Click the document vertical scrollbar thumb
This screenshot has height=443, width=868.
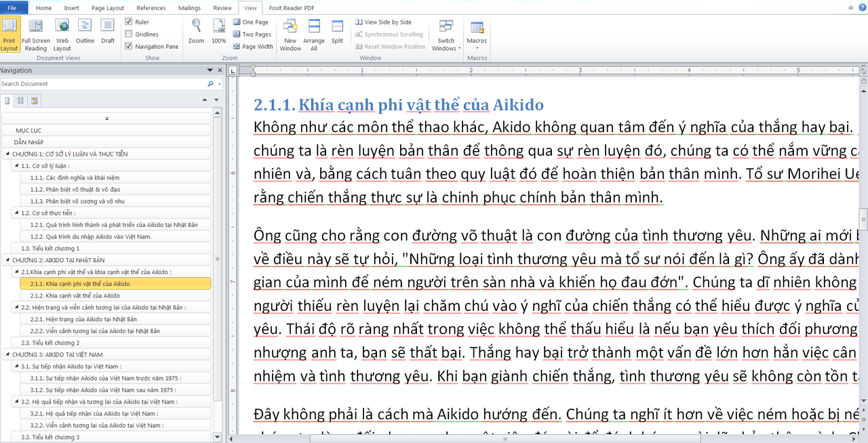(x=863, y=219)
